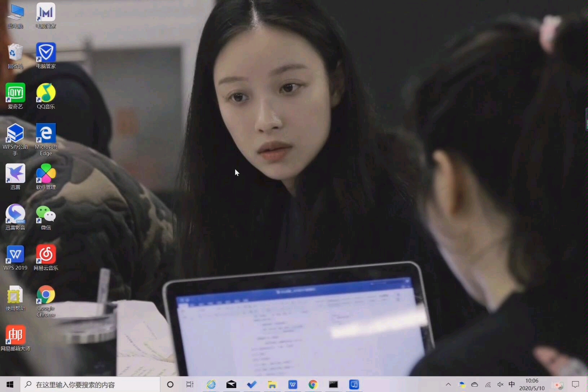588x392 pixels.
Task: Open the Windows Start menu
Action: (9, 384)
